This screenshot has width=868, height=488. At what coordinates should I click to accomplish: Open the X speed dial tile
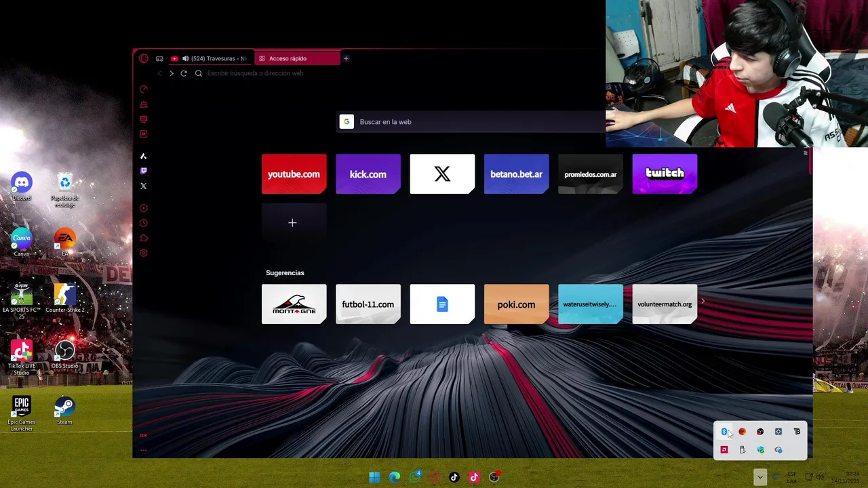point(442,174)
